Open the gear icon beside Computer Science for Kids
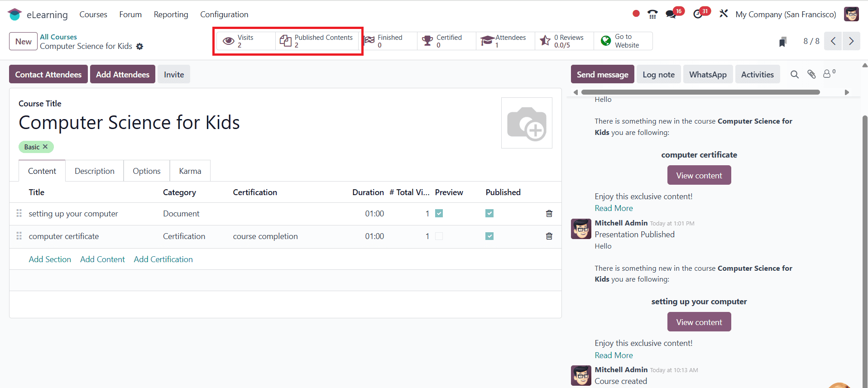 (140, 46)
